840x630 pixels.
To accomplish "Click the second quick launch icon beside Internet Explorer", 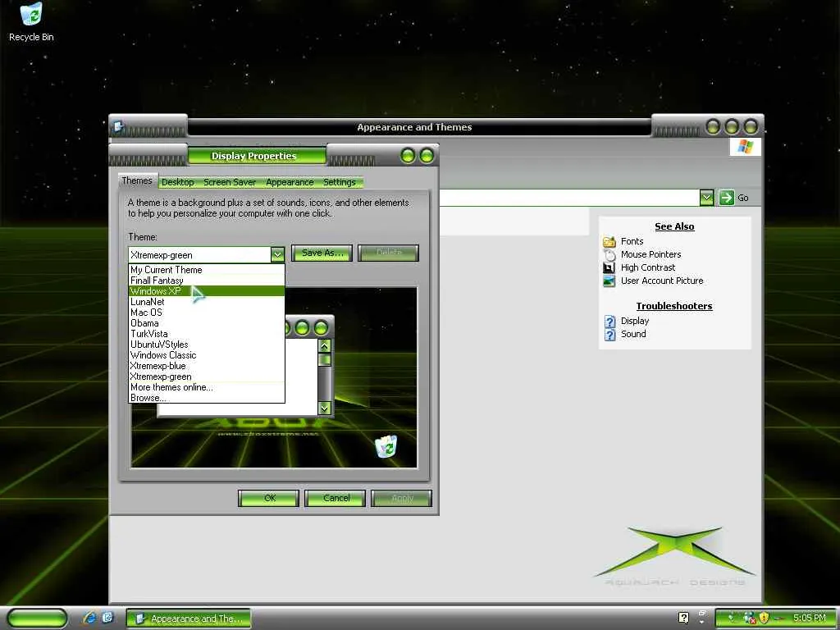I will point(107,618).
